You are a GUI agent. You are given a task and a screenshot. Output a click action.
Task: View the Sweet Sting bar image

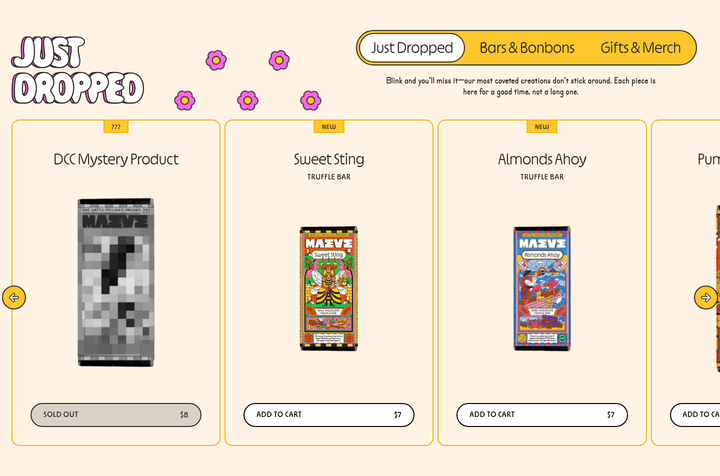(x=329, y=288)
